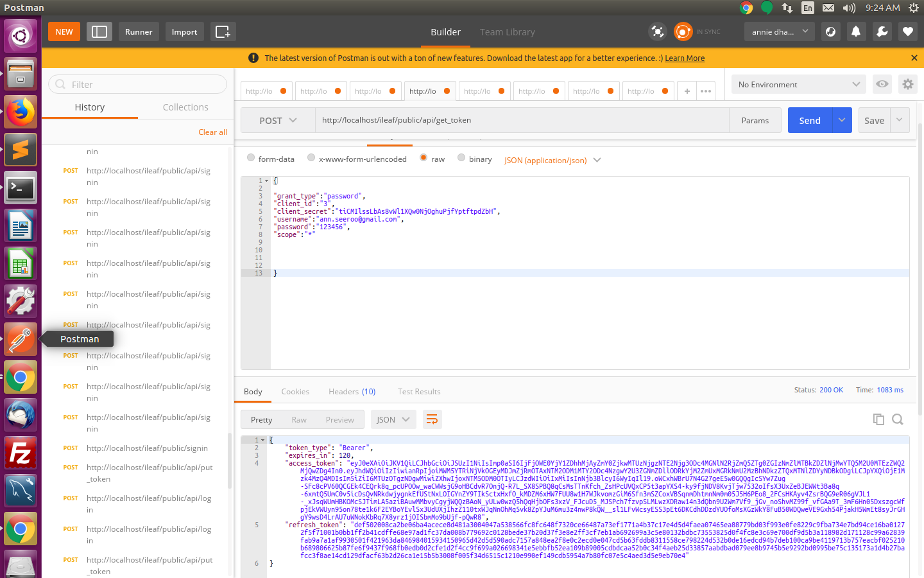Image resolution: width=924 pixels, height=578 pixels.
Task: Toggle response line wrap icon
Action: tap(432, 419)
